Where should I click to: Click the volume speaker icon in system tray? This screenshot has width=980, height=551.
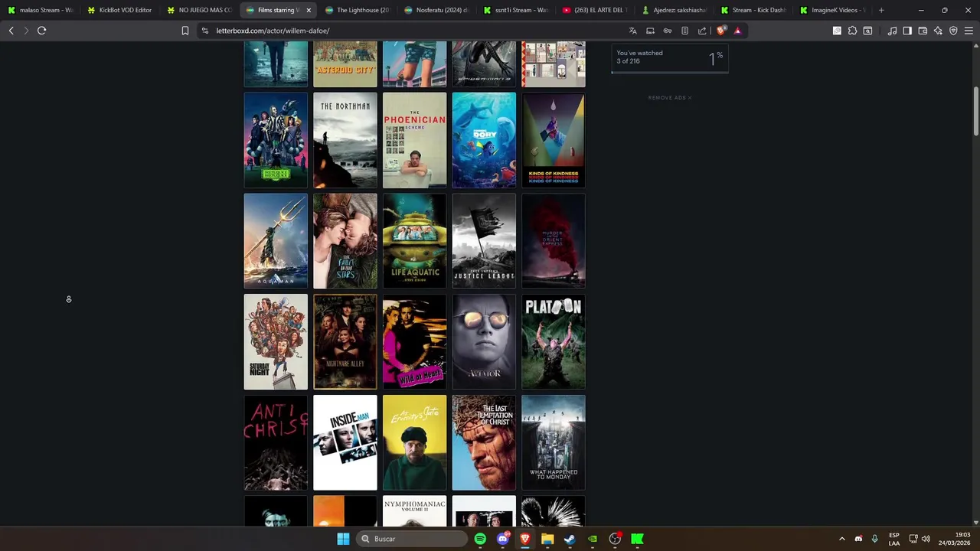(926, 539)
